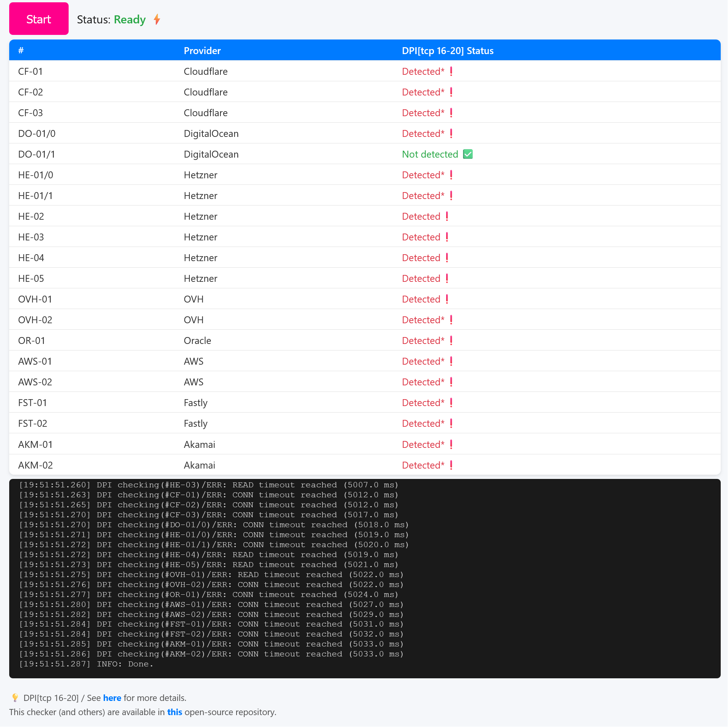Select the 'AWS-01' identifier cell
Screen dimensions: 728x727
(x=35, y=361)
